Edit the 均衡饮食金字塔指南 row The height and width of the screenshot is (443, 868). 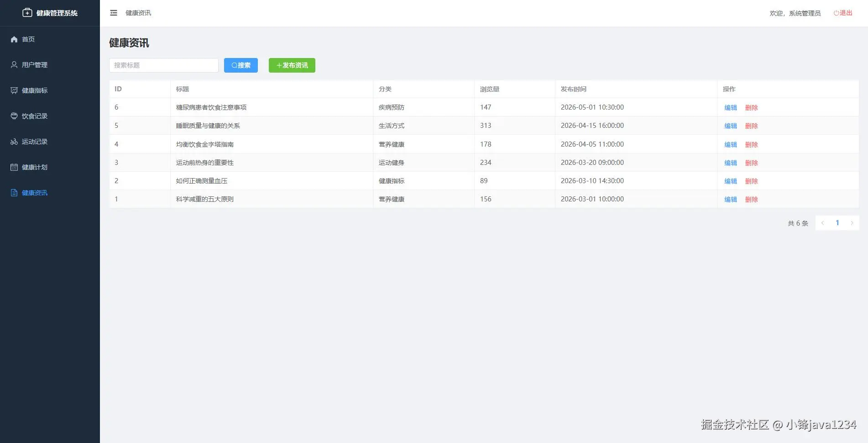point(731,145)
